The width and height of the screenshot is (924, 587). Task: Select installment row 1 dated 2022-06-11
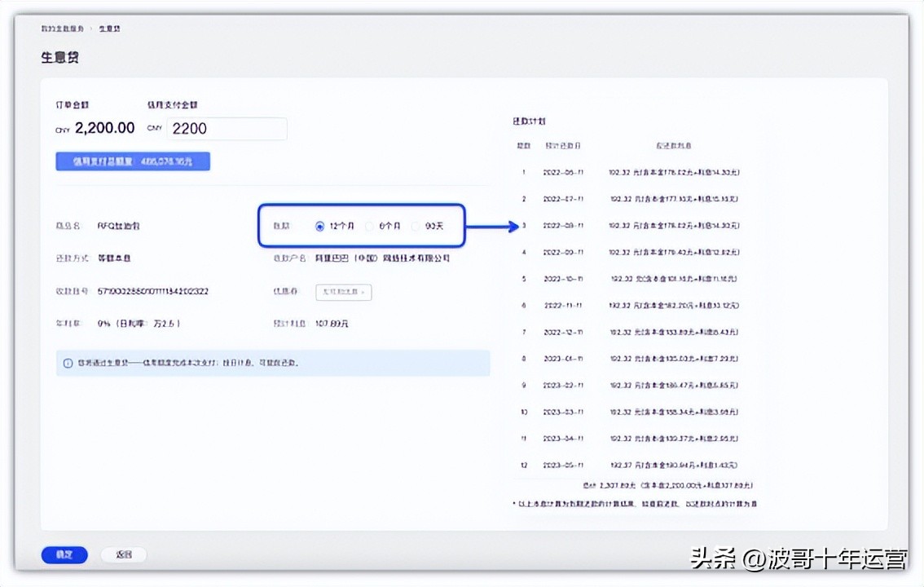[636, 172]
